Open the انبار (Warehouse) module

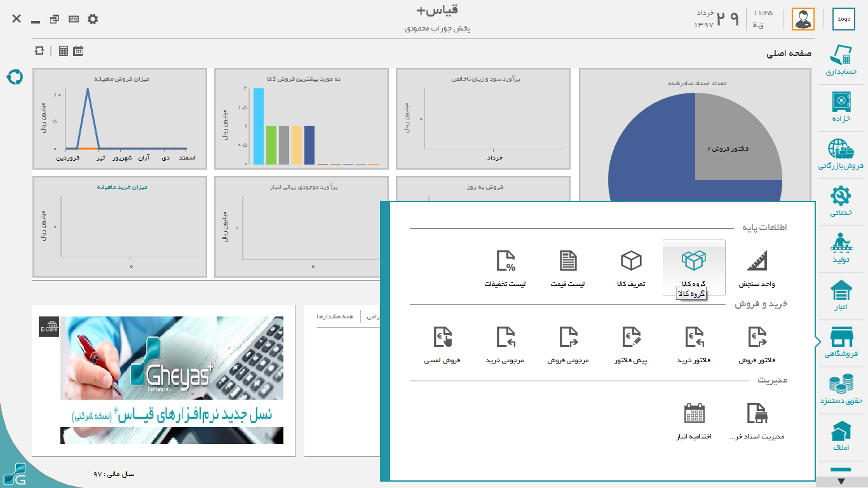[x=841, y=295]
